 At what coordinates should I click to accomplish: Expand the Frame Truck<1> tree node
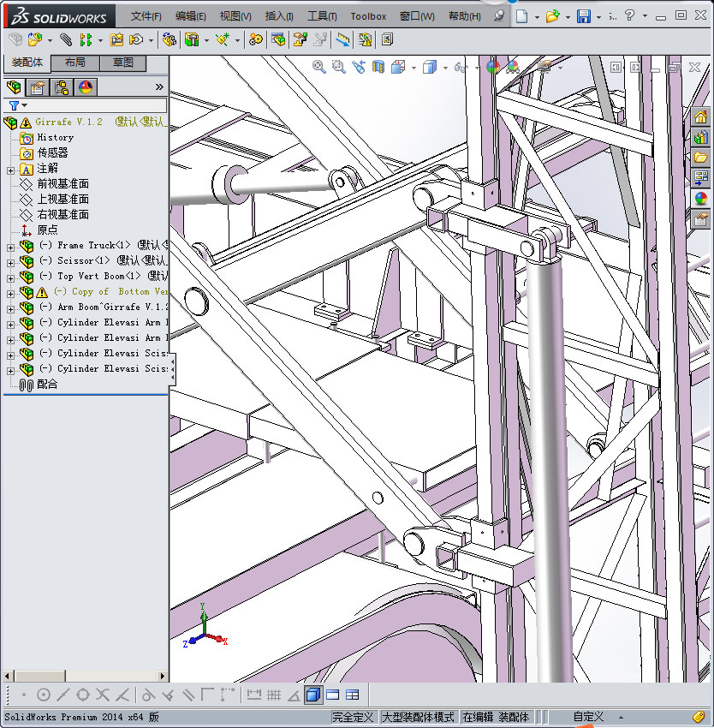pyautogui.click(x=10, y=246)
